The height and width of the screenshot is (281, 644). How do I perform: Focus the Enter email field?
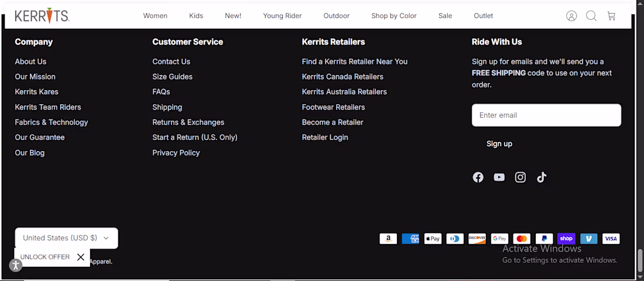coord(546,115)
